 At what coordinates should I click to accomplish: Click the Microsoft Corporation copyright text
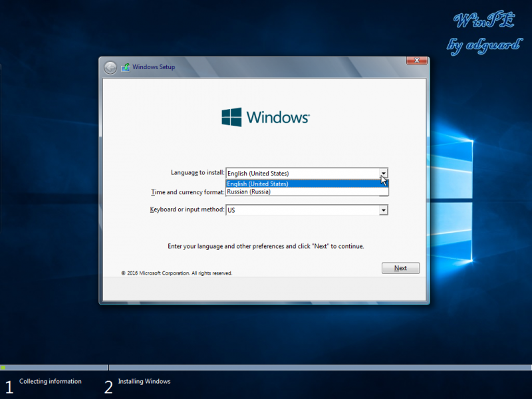[x=177, y=273]
